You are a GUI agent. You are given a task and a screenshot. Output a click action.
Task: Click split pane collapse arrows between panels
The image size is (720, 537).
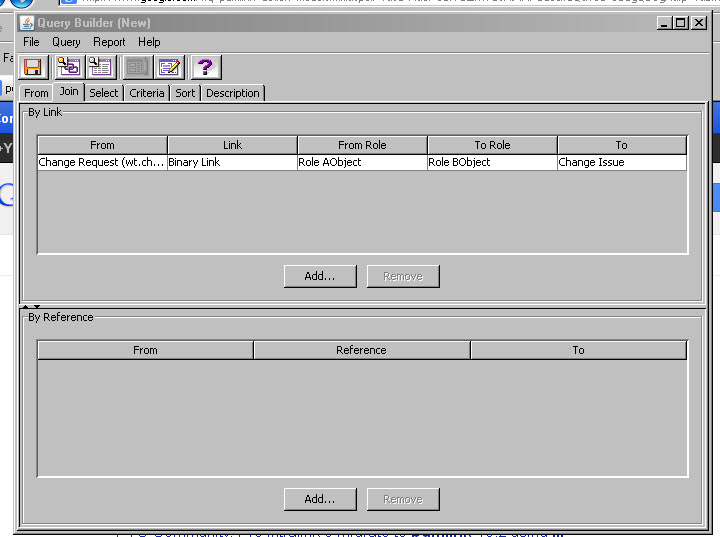(31, 306)
